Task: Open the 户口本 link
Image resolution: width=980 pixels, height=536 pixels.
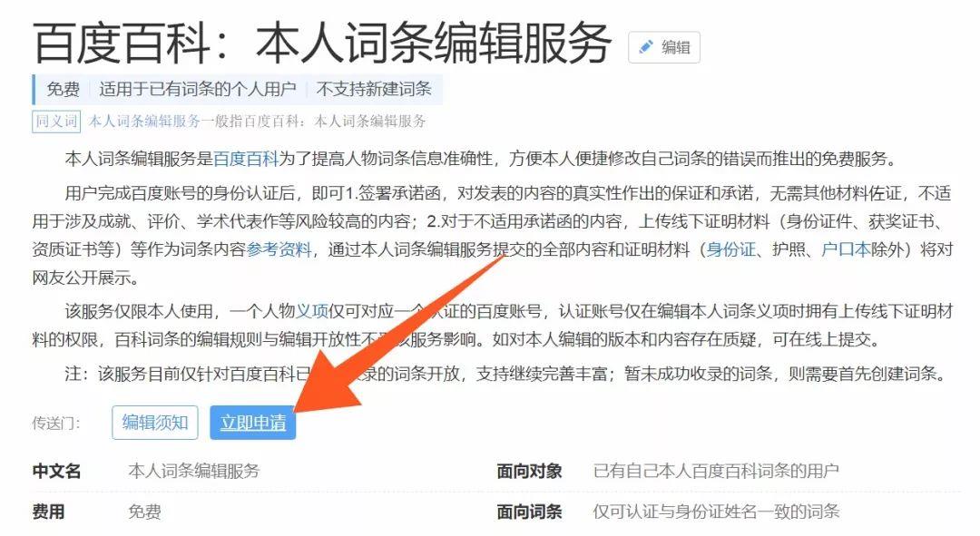Action: pyautogui.click(x=846, y=249)
